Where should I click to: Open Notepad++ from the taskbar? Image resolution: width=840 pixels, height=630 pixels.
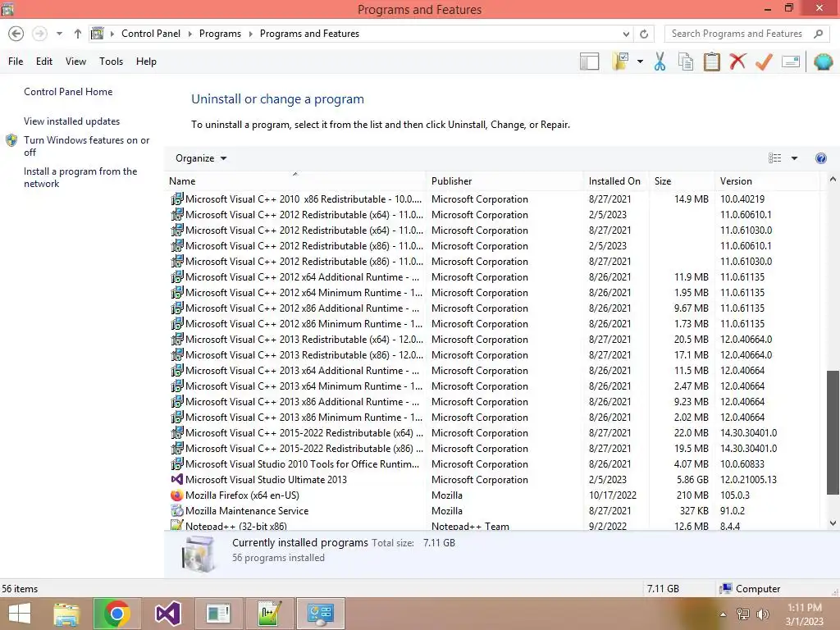pos(269,614)
